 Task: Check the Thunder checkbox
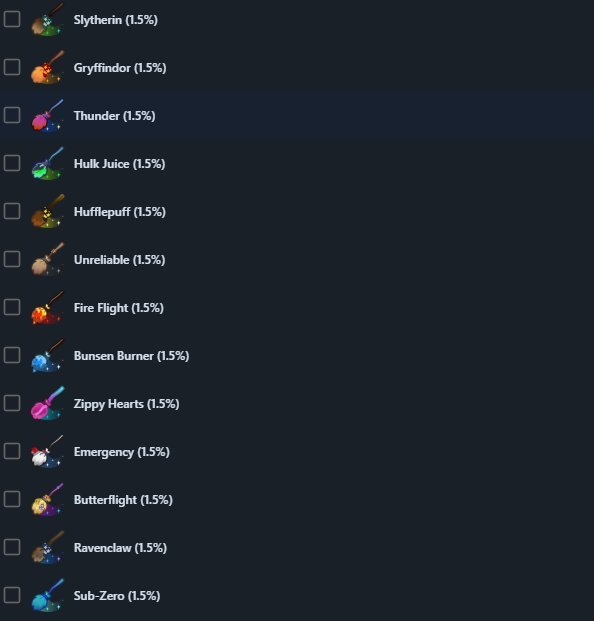(x=12, y=115)
